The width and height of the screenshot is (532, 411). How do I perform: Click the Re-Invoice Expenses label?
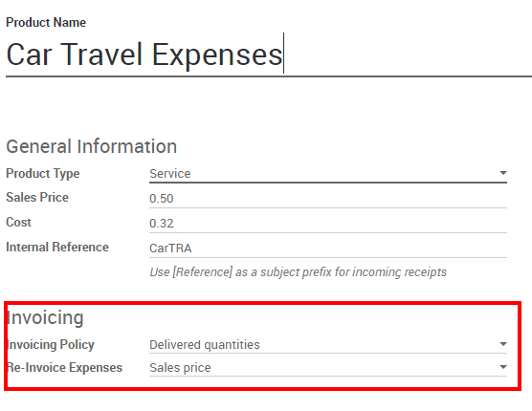click(64, 368)
